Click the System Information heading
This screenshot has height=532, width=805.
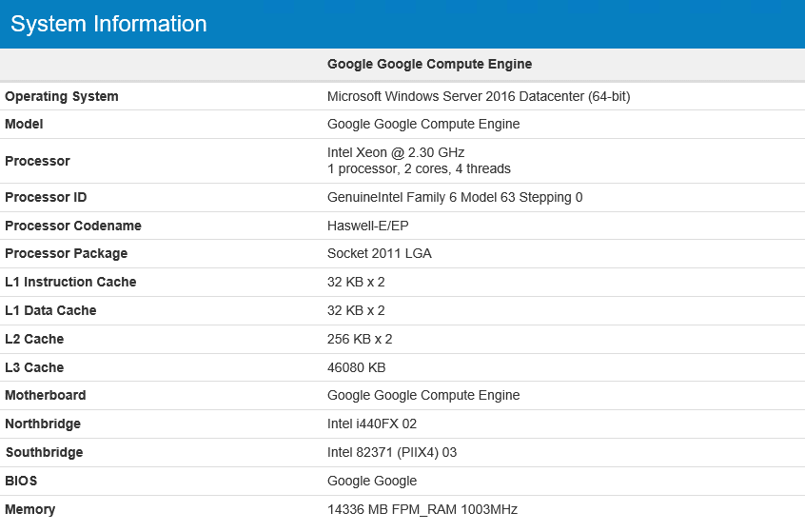pos(108,24)
